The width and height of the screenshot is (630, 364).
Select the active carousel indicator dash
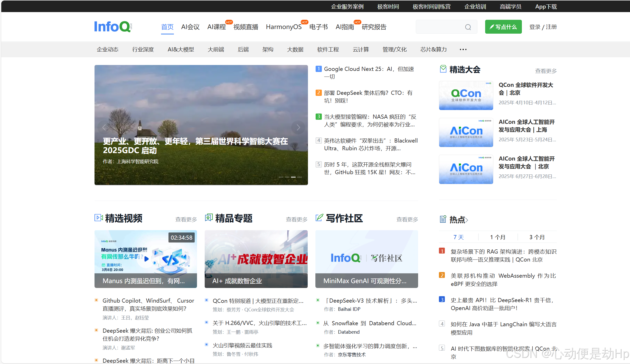[293, 177]
